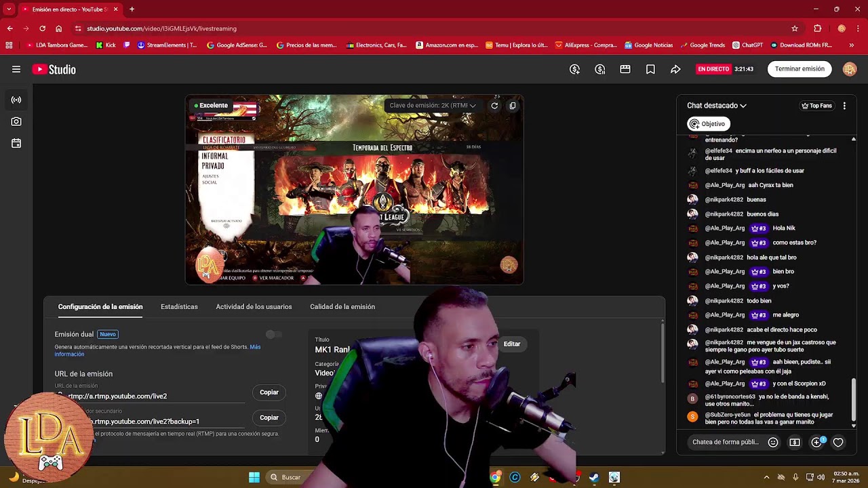Click the dollar-pause ads icon in header
This screenshot has width=868, height=488.
pos(599,69)
